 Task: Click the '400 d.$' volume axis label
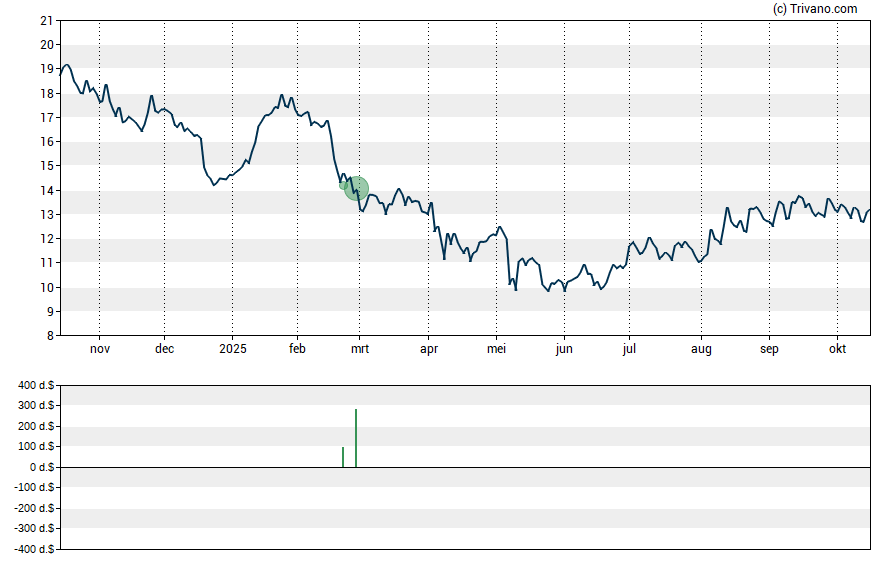point(36,385)
